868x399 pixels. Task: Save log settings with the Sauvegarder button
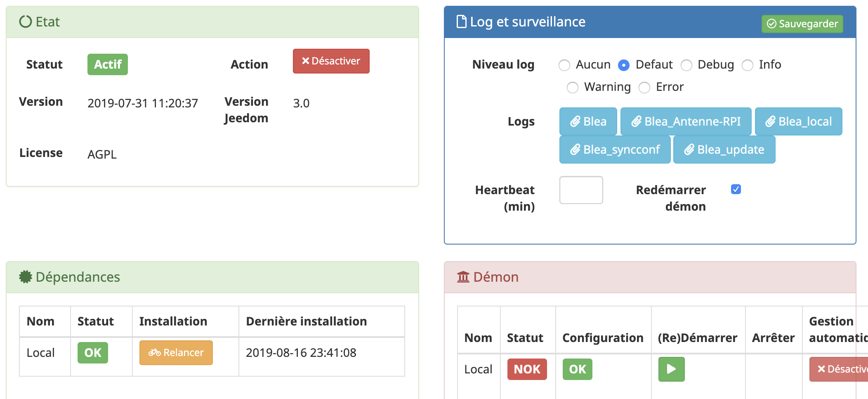pos(802,24)
